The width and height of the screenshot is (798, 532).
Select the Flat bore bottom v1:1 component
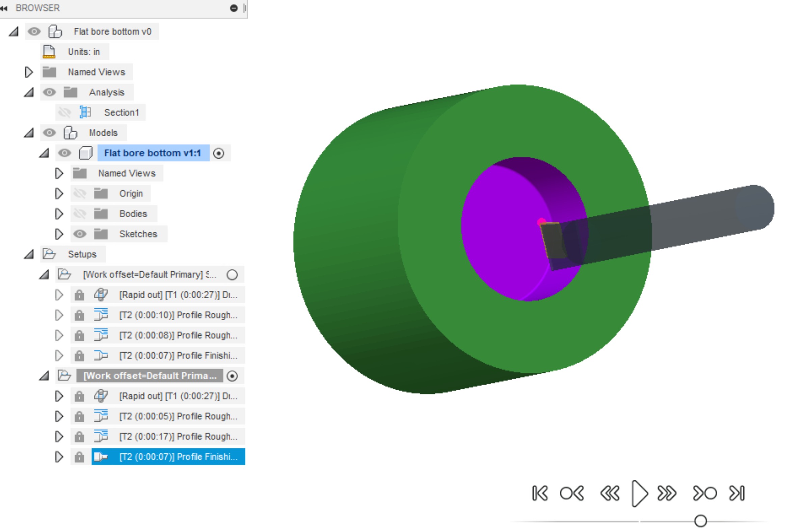[153, 153]
